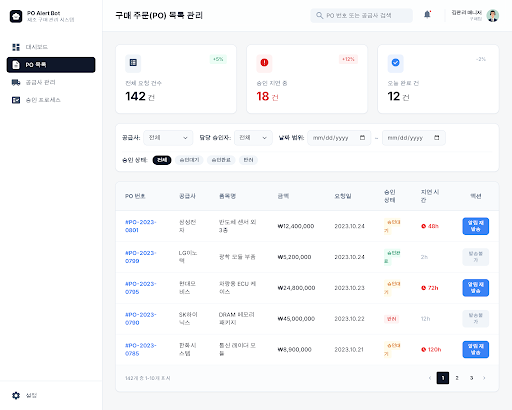Click the red clock icon next to 72h

(423, 288)
